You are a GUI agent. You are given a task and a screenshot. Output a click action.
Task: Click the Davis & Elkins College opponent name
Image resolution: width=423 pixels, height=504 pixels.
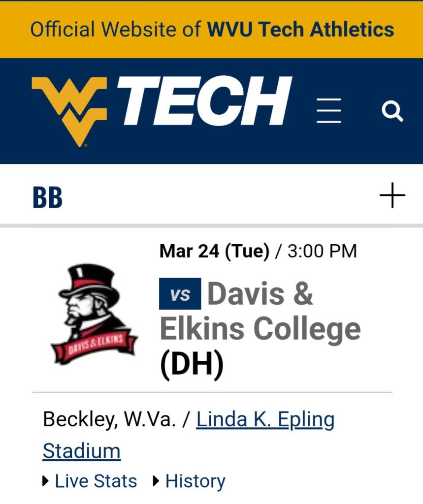point(260,312)
